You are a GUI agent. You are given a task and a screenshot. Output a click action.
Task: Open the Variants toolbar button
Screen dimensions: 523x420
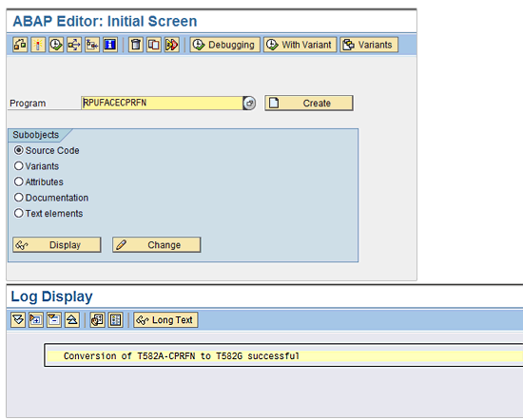click(x=369, y=45)
